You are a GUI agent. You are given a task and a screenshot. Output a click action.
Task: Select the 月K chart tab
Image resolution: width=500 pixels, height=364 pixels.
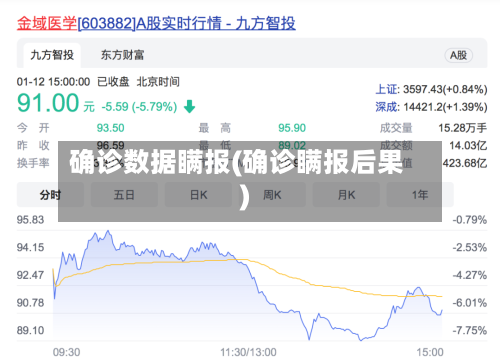[x=346, y=195]
